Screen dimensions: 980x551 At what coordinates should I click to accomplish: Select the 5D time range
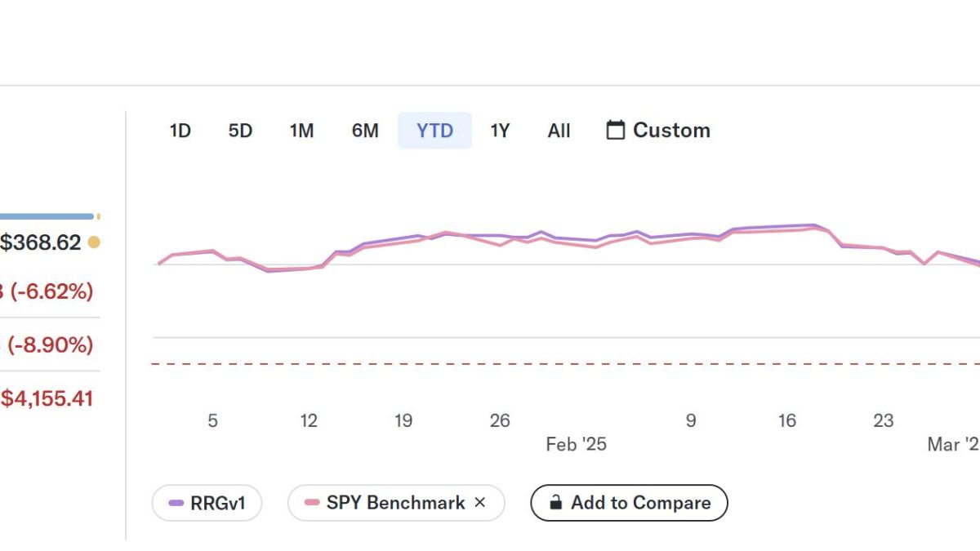click(240, 131)
